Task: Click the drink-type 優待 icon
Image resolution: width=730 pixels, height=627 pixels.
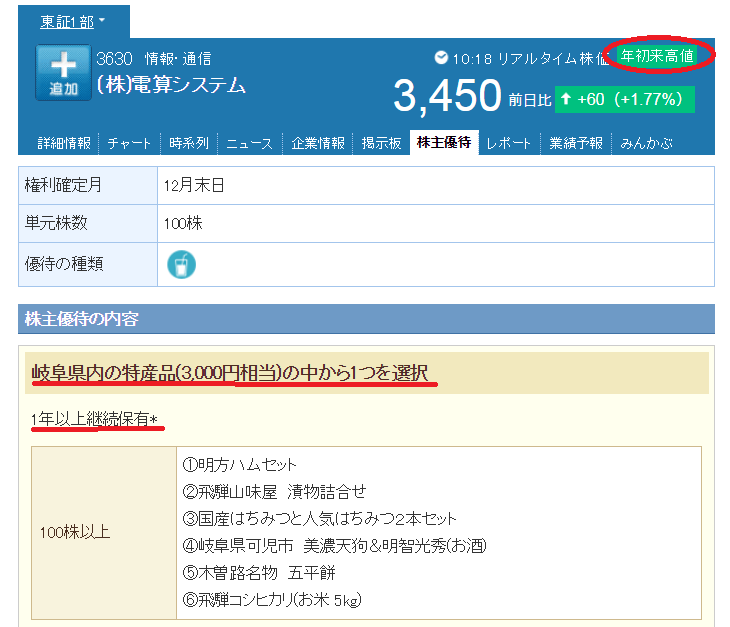Action: tap(181, 264)
